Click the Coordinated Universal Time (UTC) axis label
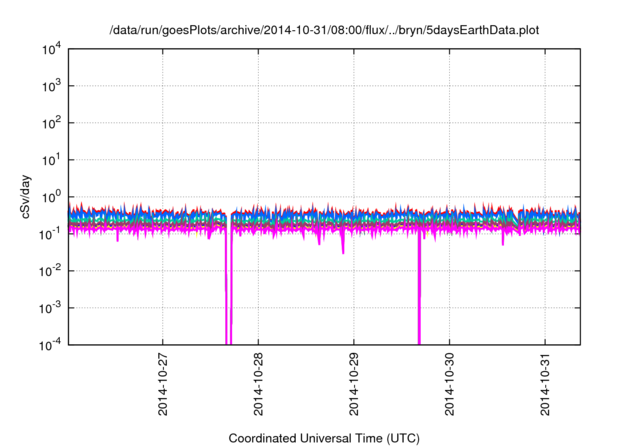This screenshot has height=448, width=640. coord(324,438)
